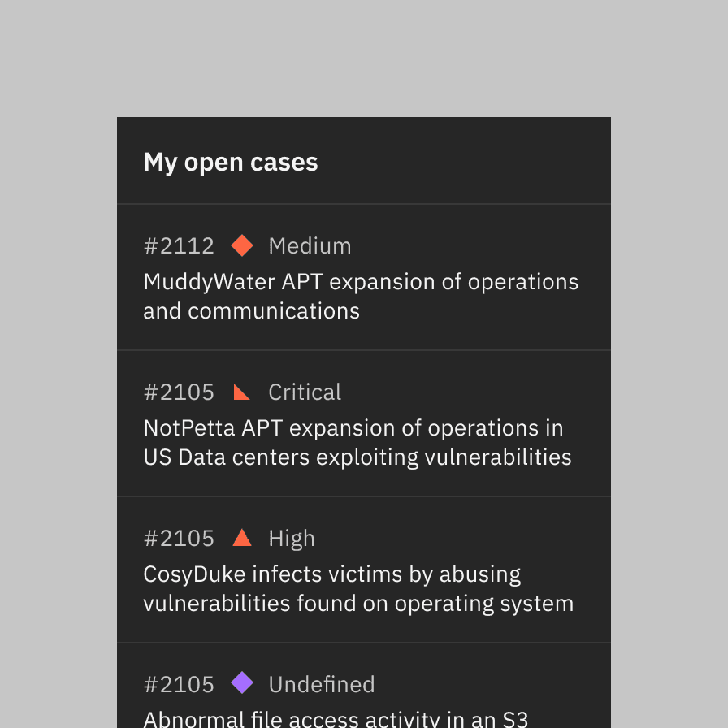Click the purple Undefined severity icon

coord(242,683)
